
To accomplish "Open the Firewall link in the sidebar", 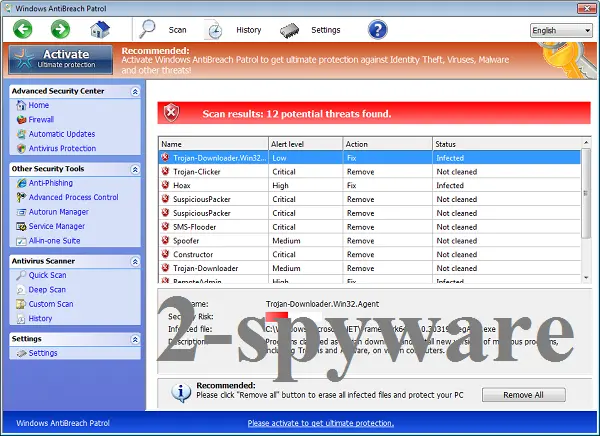I will [41, 119].
